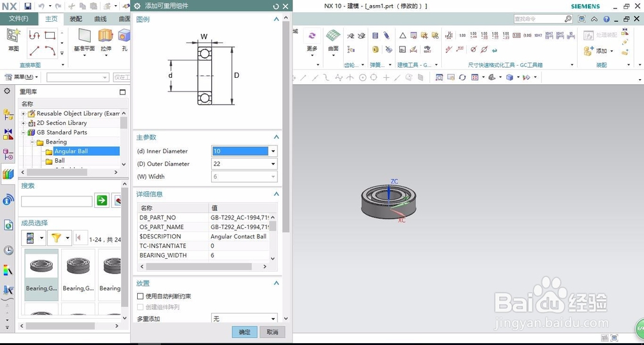Open the 多重添加 dropdown
The width and height of the screenshot is (644, 345).
272,319
